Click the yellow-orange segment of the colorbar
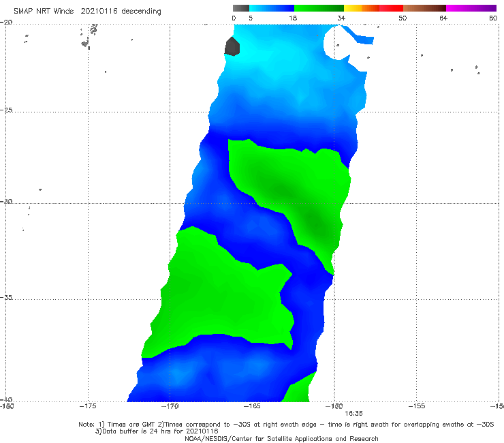This screenshot has height=443, width=504. pos(362,8)
